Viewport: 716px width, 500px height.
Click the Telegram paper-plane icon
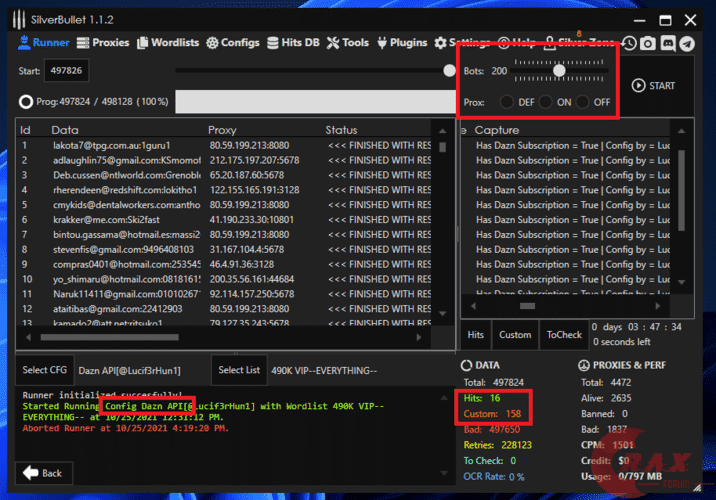click(x=686, y=43)
